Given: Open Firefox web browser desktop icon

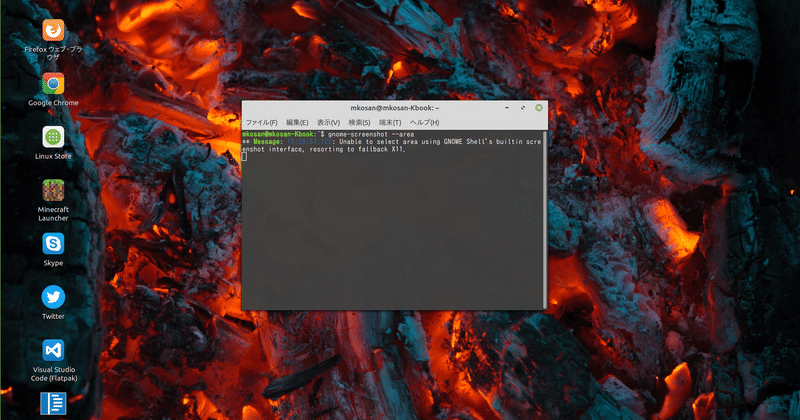Looking at the screenshot, I should 53,31.
